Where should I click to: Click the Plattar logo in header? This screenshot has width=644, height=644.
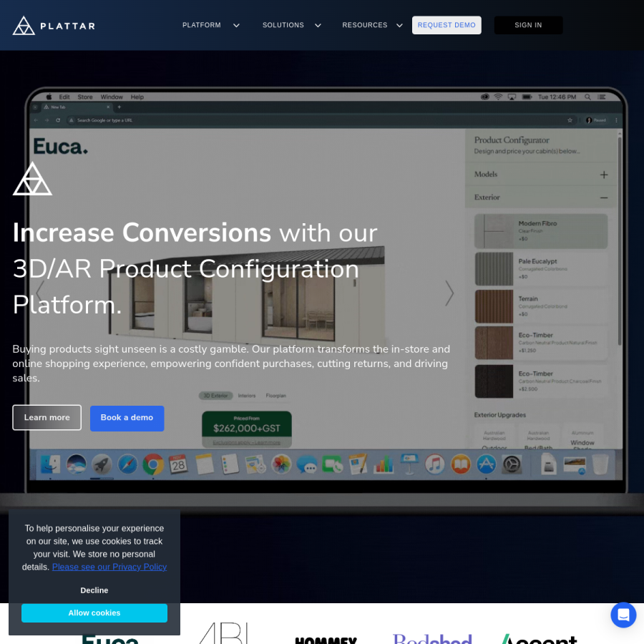(54, 26)
